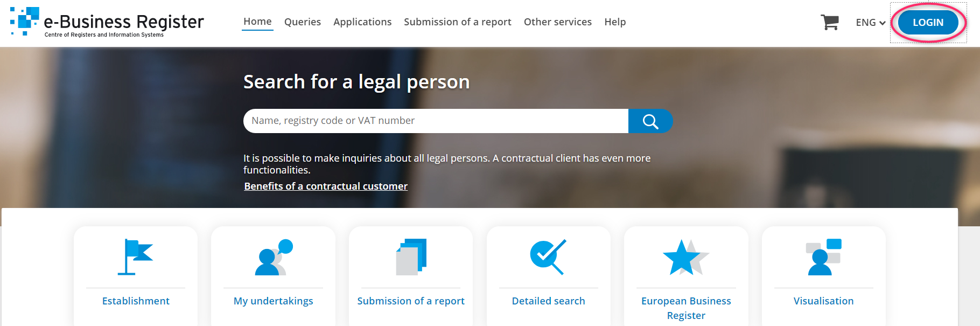Open the Detailed search text link
Image resolution: width=980 pixels, height=326 pixels.
pos(548,301)
